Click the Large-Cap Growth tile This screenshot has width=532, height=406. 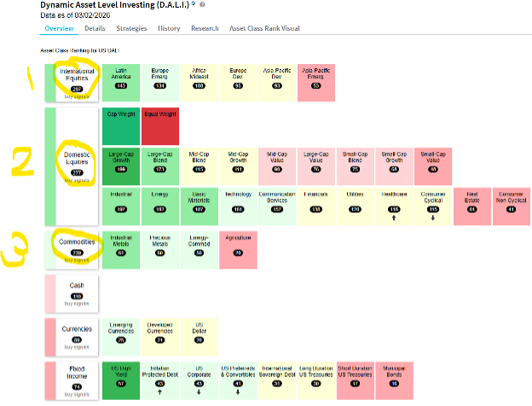click(x=120, y=162)
